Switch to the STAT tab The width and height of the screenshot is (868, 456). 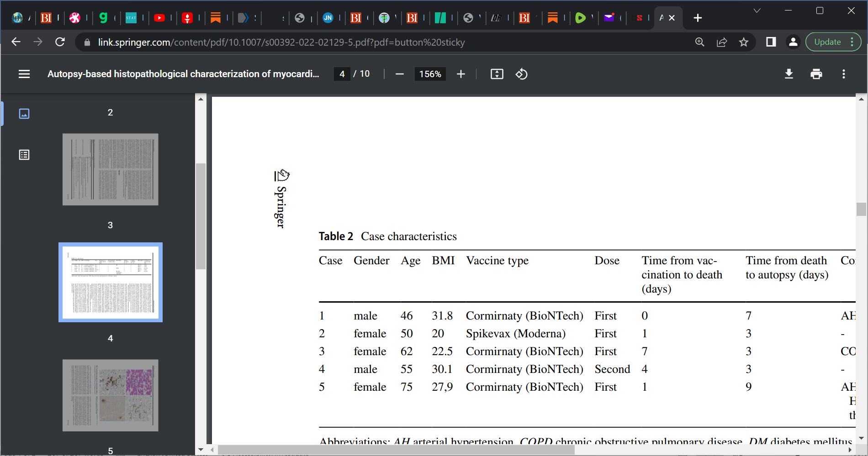point(131,18)
